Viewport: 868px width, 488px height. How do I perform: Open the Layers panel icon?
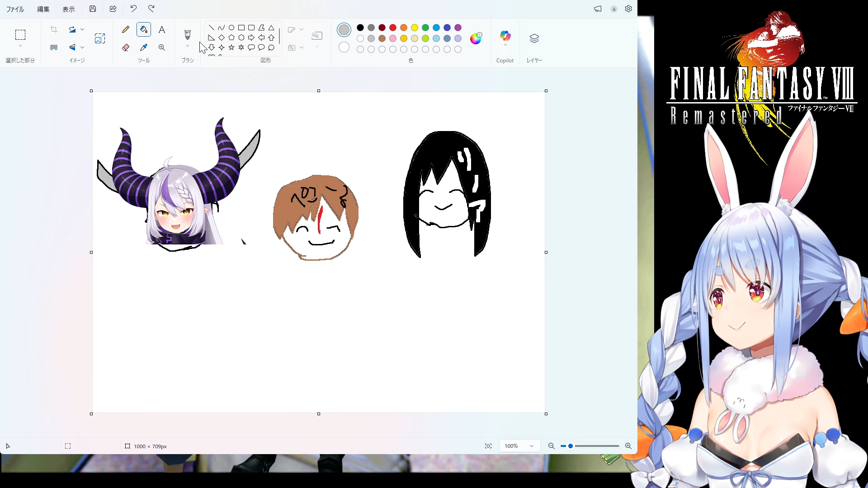coord(534,38)
